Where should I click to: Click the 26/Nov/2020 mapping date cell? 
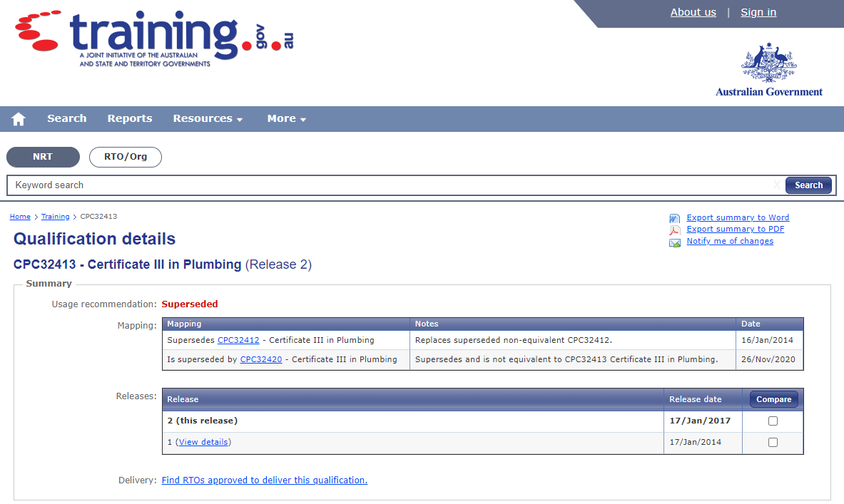click(768, 359)
